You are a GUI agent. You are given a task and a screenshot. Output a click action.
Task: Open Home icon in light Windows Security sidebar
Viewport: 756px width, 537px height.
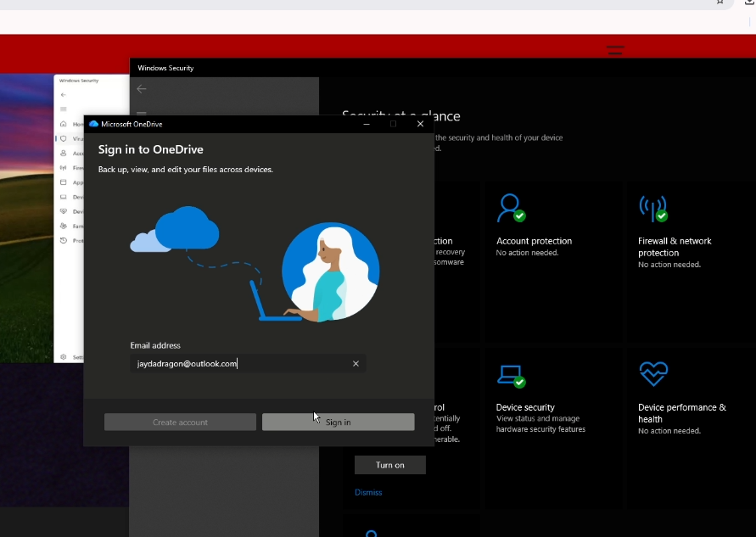tap(63, 124)
